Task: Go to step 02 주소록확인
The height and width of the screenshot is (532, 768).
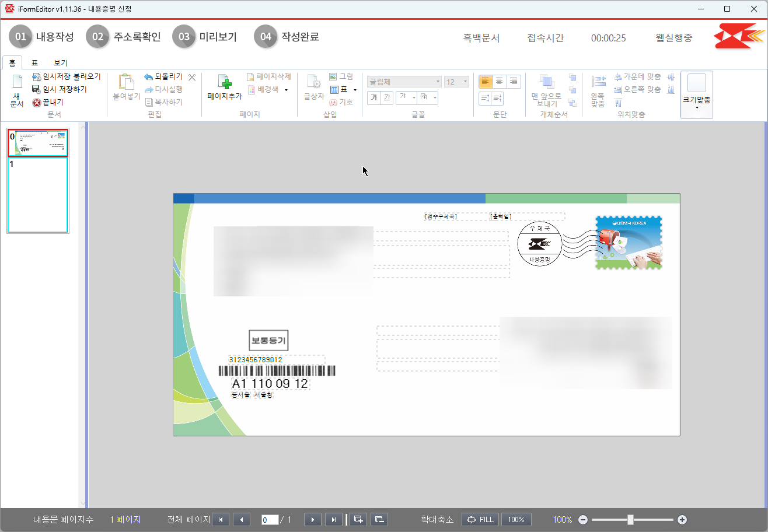Action: [x=123, y=37]
